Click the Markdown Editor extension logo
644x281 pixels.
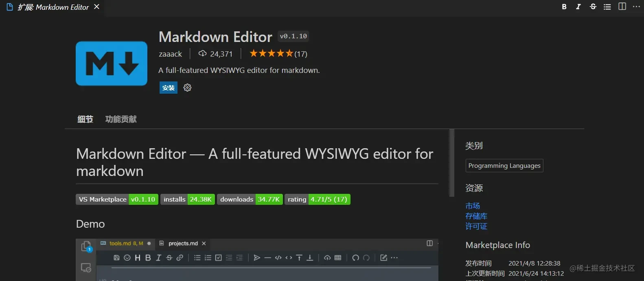pyautogui.click(x=112, y=64)
